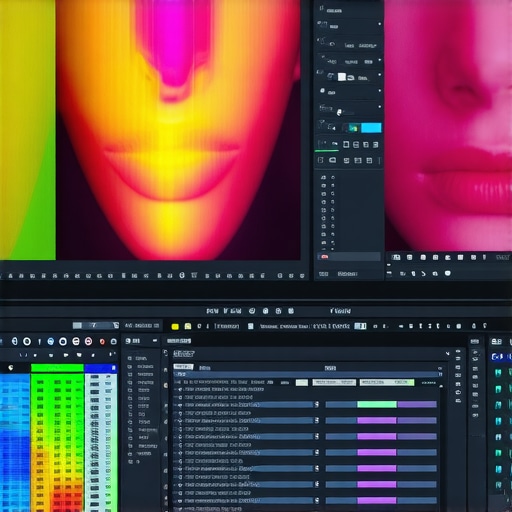Viewport: 512px width, 512px height.
Task: Select the light blue filled circle icon
Action: tap(51, 341)
